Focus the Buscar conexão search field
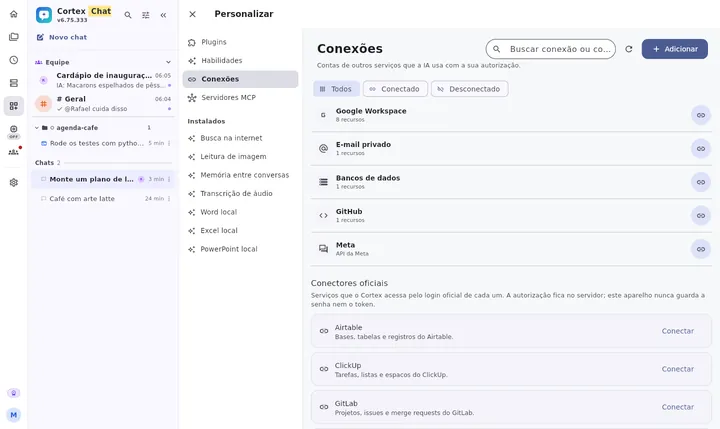This screenshot has height=429, width=720. (x=551, y=49)
